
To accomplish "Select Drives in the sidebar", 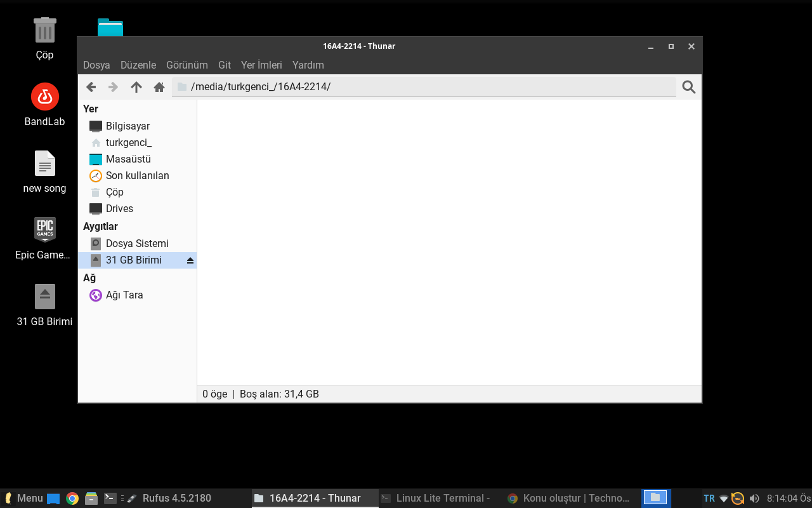I will click(x=137, y=209).
